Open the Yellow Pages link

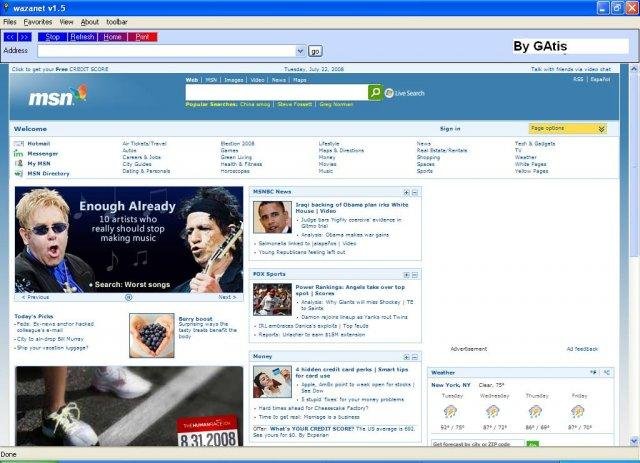531,171
